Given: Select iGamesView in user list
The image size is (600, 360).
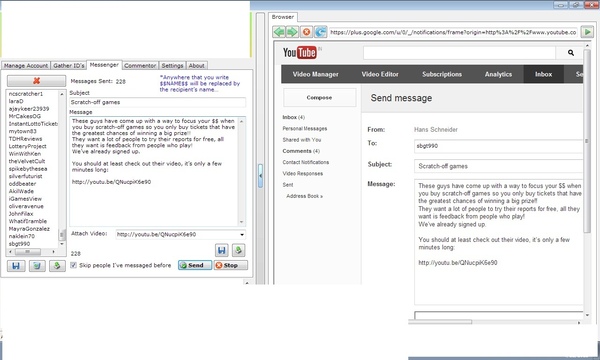Looking at the screenshot, I should pyautogui.click(x=25, y=199).
